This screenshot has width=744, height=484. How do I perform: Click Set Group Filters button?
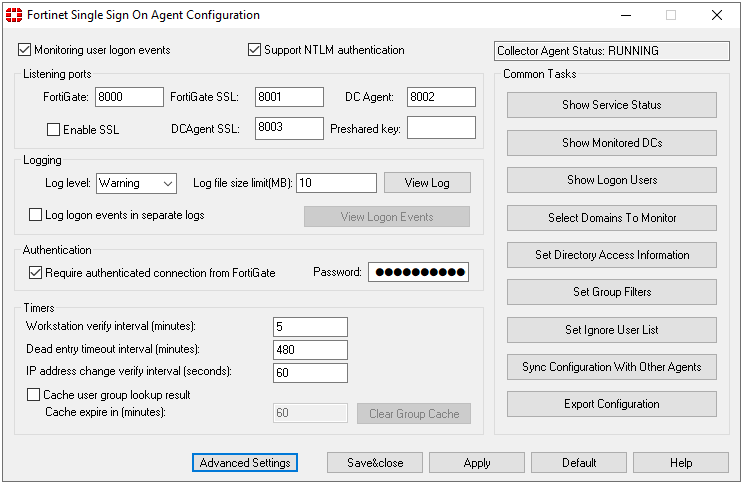tap(612, 292)
